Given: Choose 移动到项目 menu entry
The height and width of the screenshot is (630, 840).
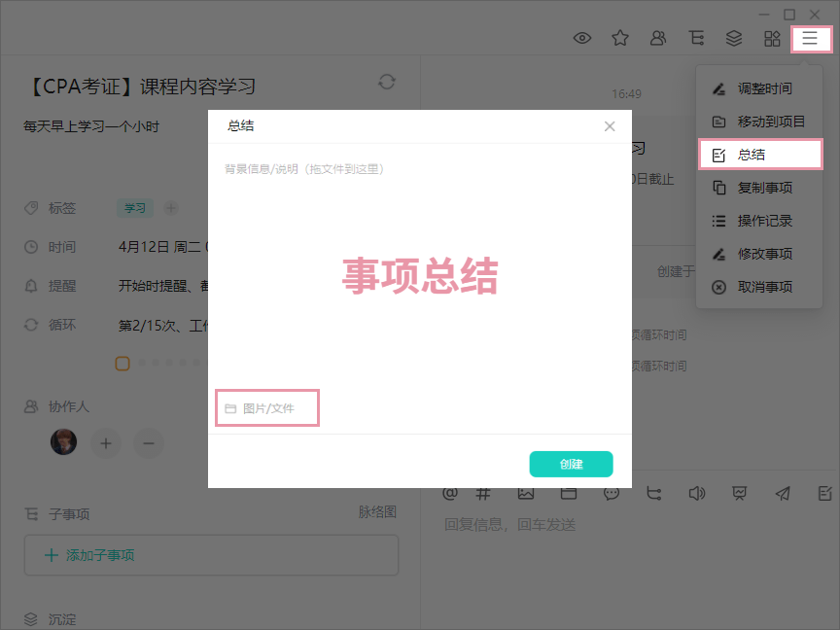Looking at the screenshot, I should click(x=759, y=122).
